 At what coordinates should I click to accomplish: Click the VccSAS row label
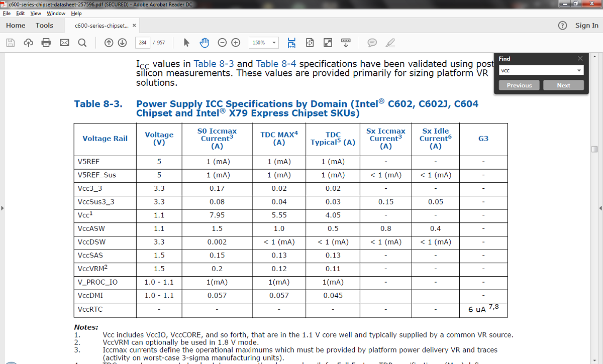[x=90, y=256]
